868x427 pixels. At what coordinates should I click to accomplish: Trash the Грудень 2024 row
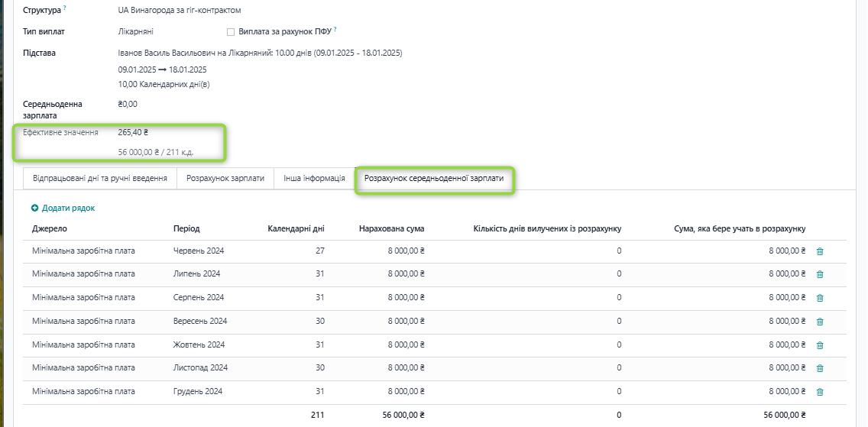tap(820, 392)
